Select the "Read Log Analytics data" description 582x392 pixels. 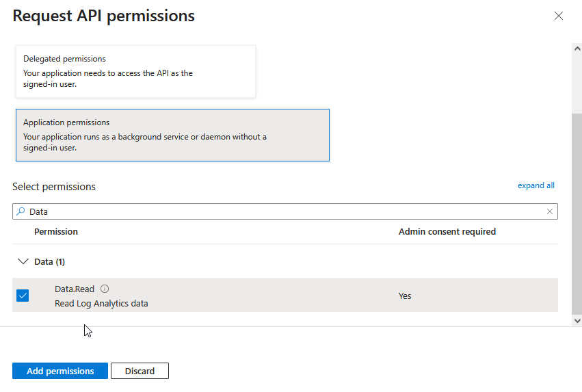pyautogui.click(x=101, y=303)
